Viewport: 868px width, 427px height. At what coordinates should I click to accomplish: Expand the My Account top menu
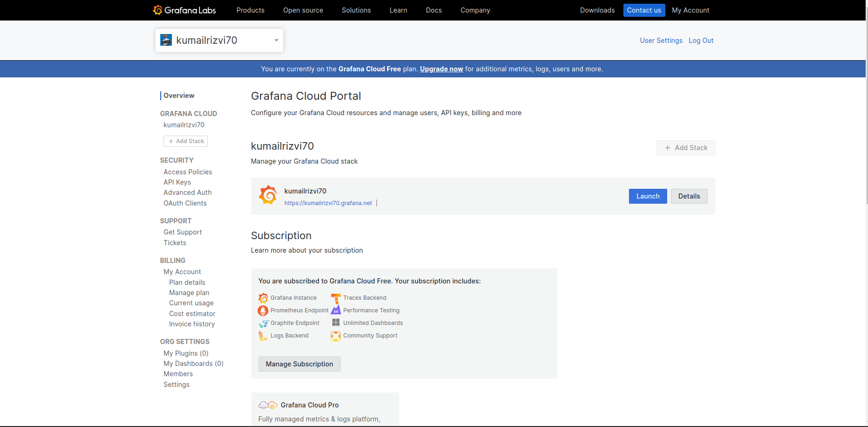(690, 10)
